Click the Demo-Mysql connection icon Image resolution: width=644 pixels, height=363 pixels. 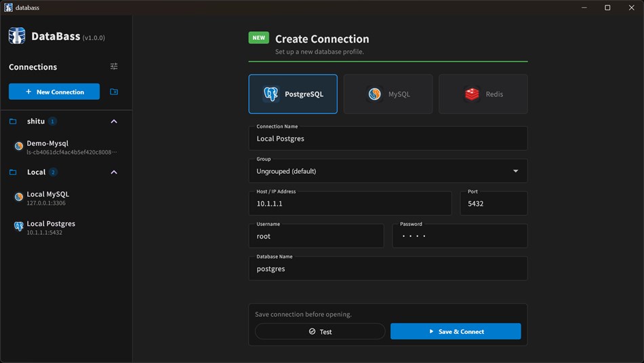pos(18,146)
